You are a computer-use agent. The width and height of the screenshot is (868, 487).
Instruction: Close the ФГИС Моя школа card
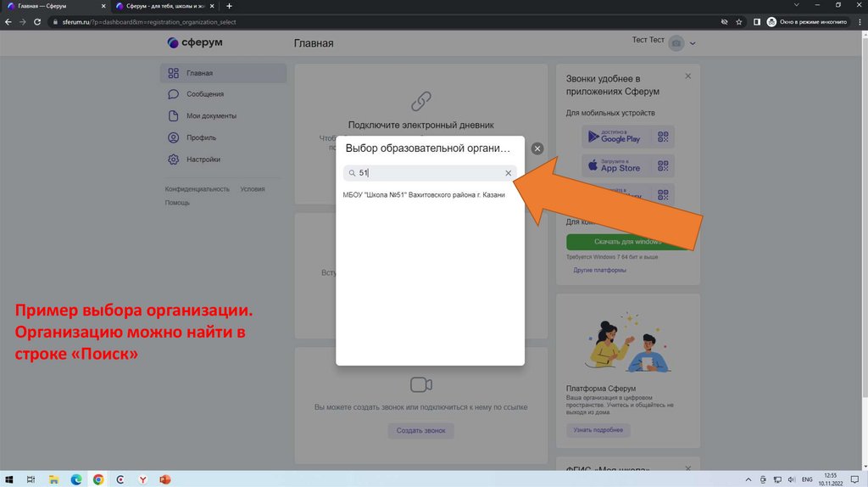tap(688, 468)
